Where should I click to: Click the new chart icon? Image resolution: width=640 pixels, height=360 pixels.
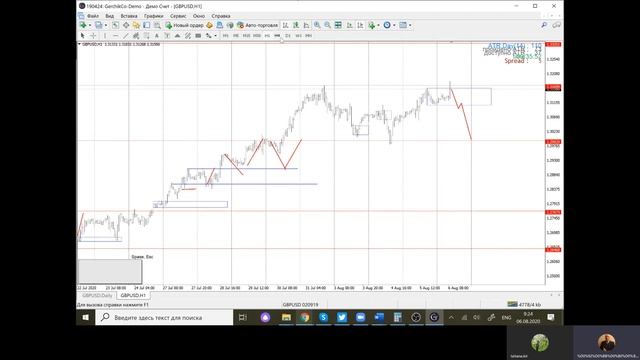[x=83, y=25]
